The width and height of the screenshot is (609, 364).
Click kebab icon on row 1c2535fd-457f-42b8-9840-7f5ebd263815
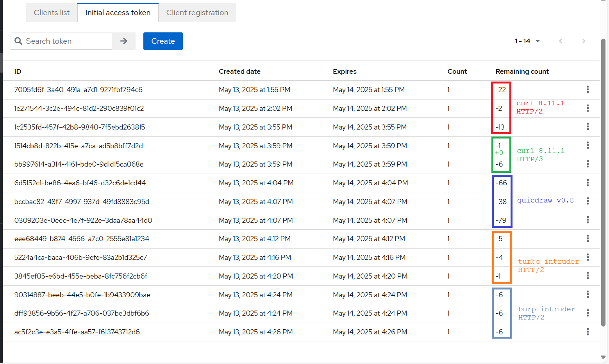[x=588, y=127]
